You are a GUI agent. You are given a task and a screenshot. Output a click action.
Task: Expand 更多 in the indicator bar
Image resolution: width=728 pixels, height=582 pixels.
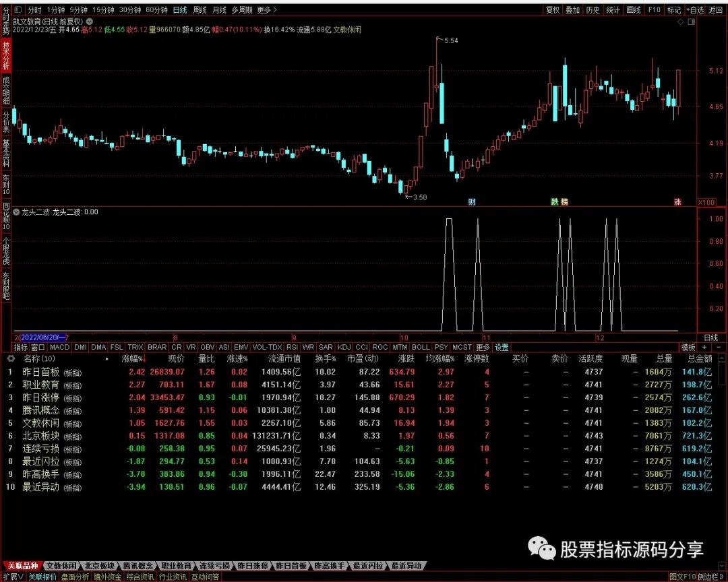pos(483,347)
